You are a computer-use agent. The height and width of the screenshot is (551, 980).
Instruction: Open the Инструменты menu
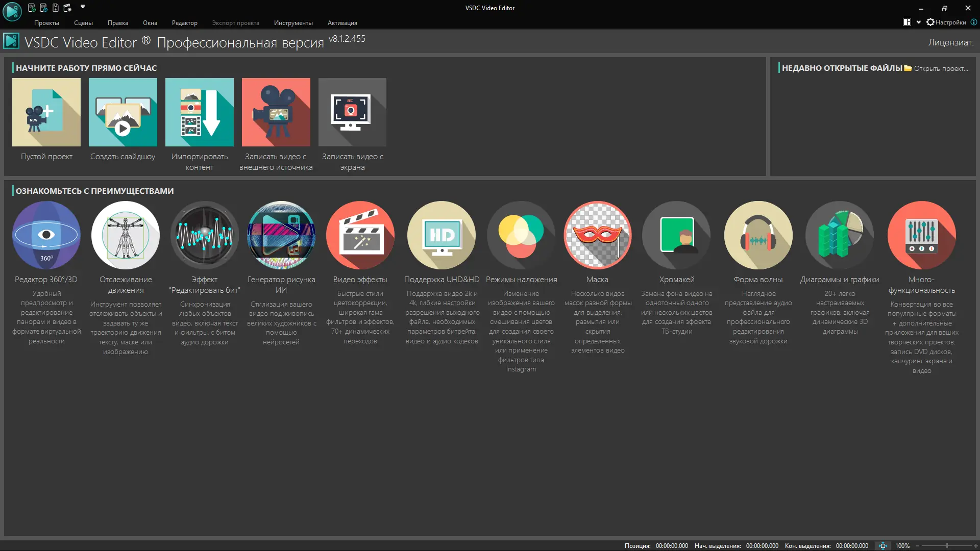pos(293,23)
